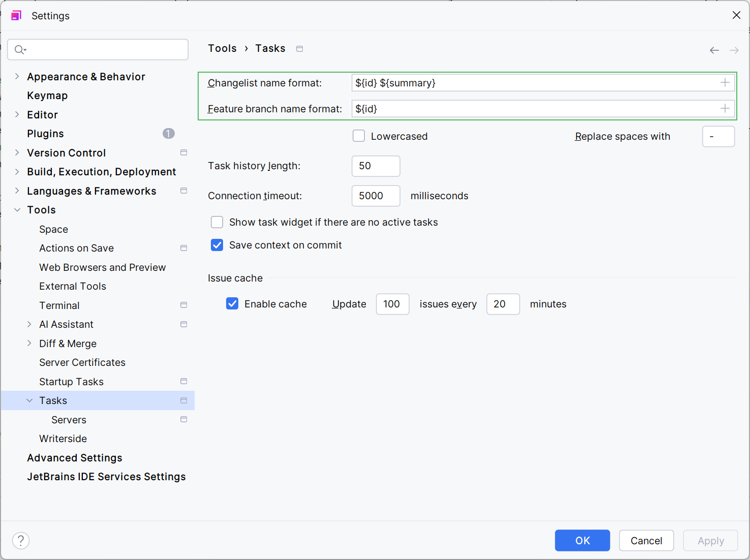Image resolution: width=750 pixels, height=560 pixels.
Task: Click plus icon in Changelist name format field
Action: pyautogui.click(x=725, y=83)
